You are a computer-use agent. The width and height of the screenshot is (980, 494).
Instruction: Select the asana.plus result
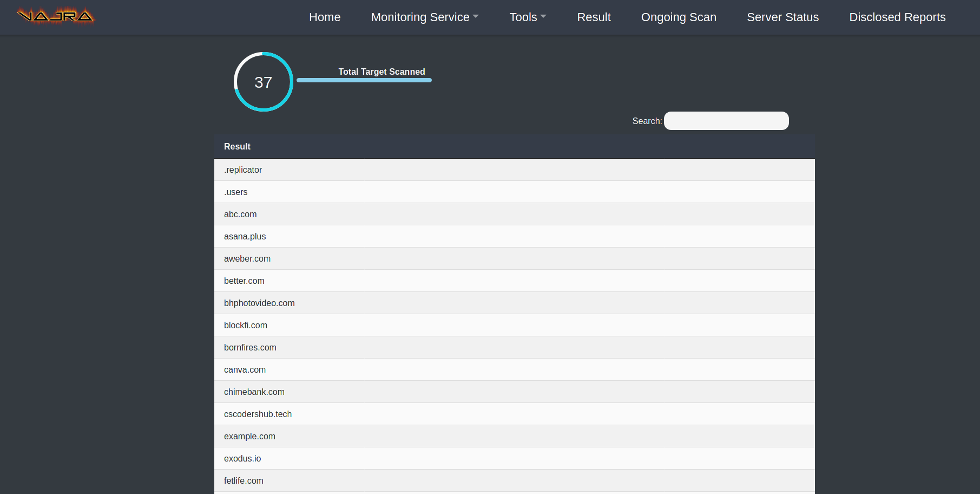pyautogui.click(x=515, y=236)
